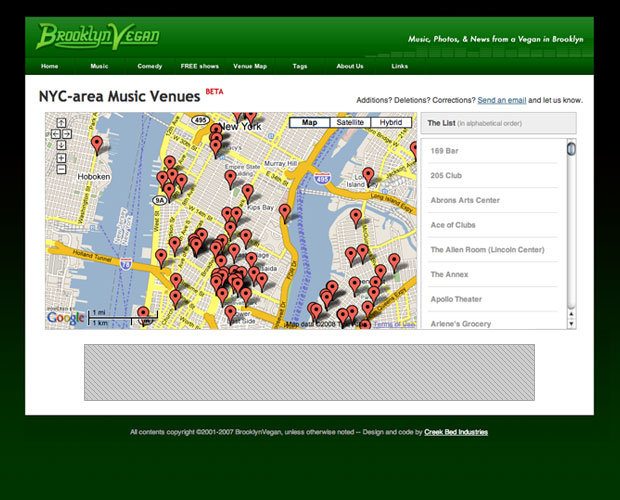Select Arlene's Grocery in the list

(x=493, y=322)
